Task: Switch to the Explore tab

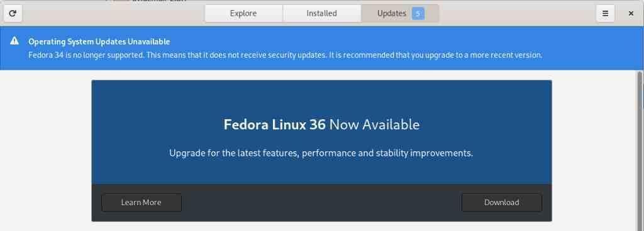Action: (243, 14)
